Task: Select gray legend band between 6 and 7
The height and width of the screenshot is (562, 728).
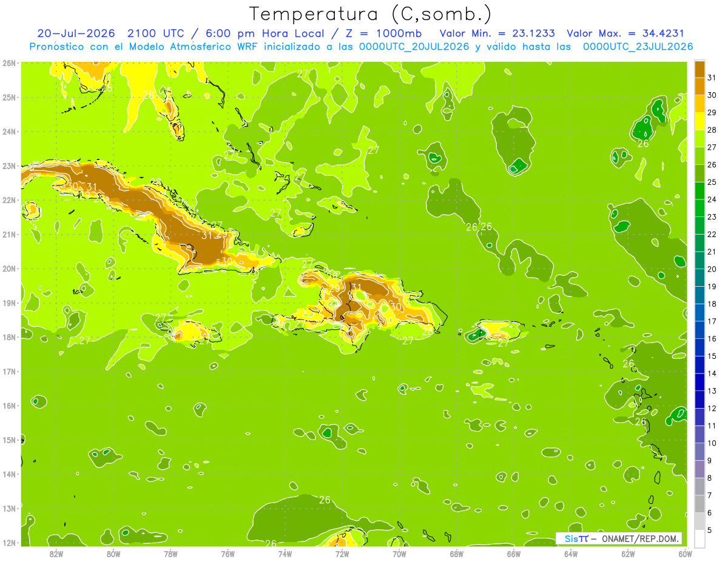Action: point(699,504)
